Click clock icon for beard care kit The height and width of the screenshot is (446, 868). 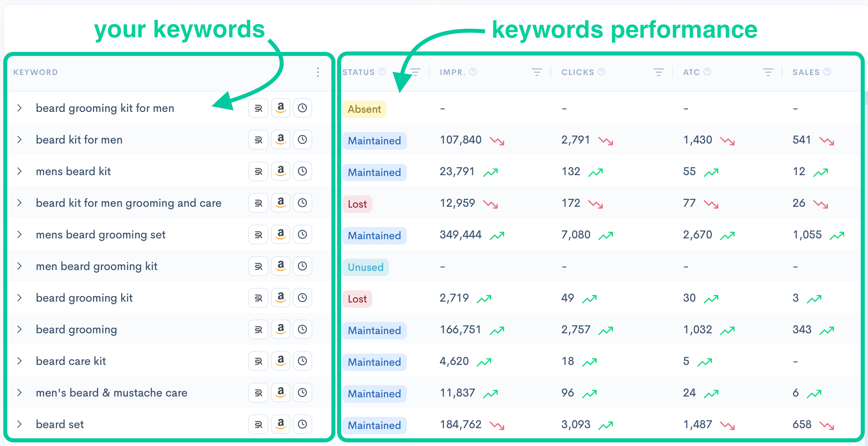pos(302,361)
